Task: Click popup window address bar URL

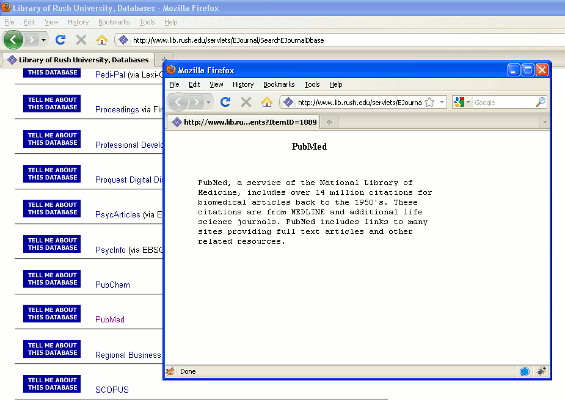Action: pos(360,102)
